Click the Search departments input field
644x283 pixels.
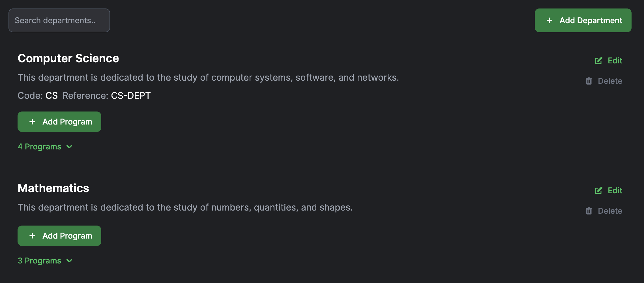tap(59, 20)
